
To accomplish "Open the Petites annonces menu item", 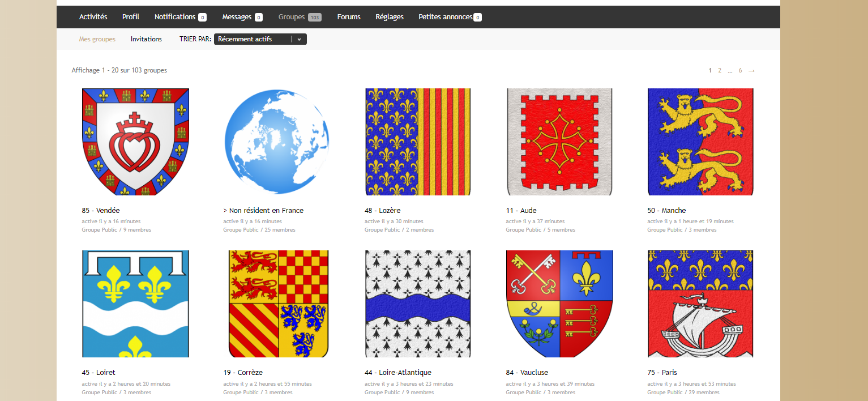I will click(x=445, y=17).
